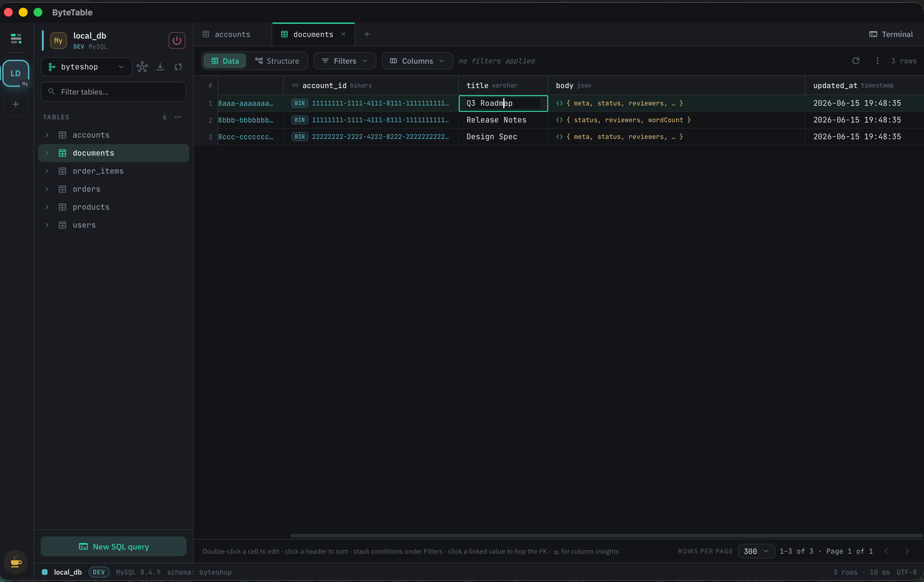Select the Design Spec title cell
Image resolution: width=924 pixels, height=582 pixels.
[x=503, y=136]
